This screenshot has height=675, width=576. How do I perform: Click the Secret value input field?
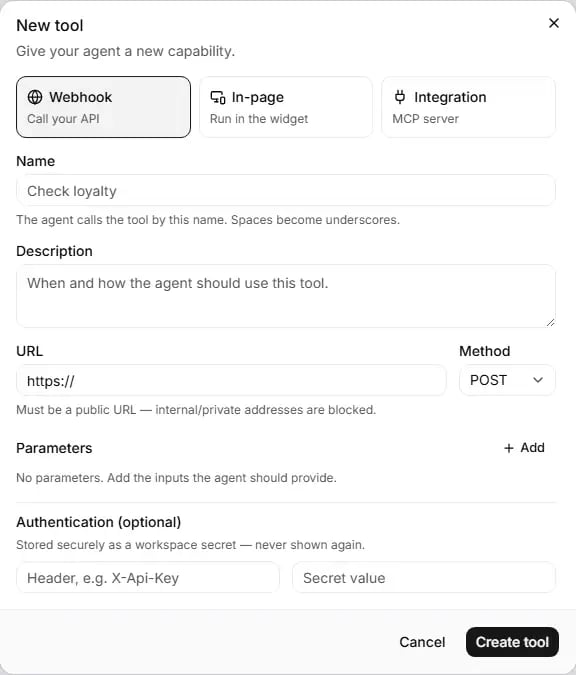pyautogui.click(x=424, y=578)
